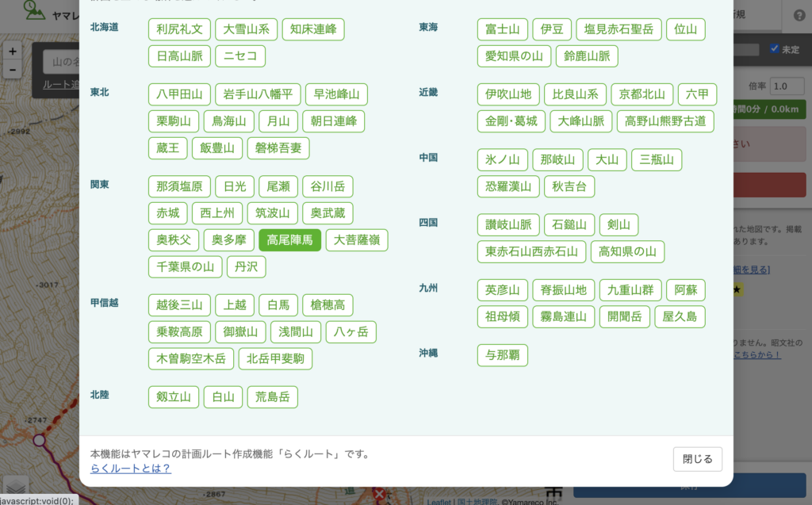This screenshot has width=812, height=505.
Task: Open the らくルートとは？ link
Action: click(x=131, y=469)
